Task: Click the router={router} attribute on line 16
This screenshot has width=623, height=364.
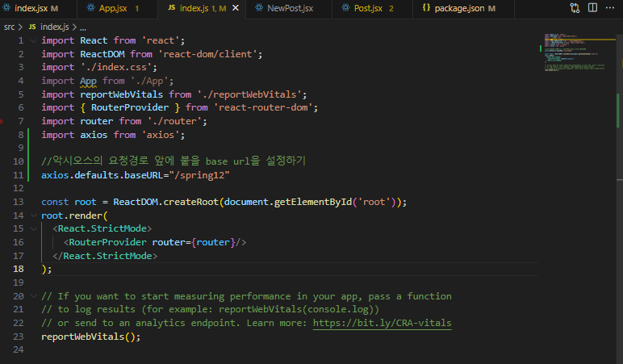Action: 194,242
